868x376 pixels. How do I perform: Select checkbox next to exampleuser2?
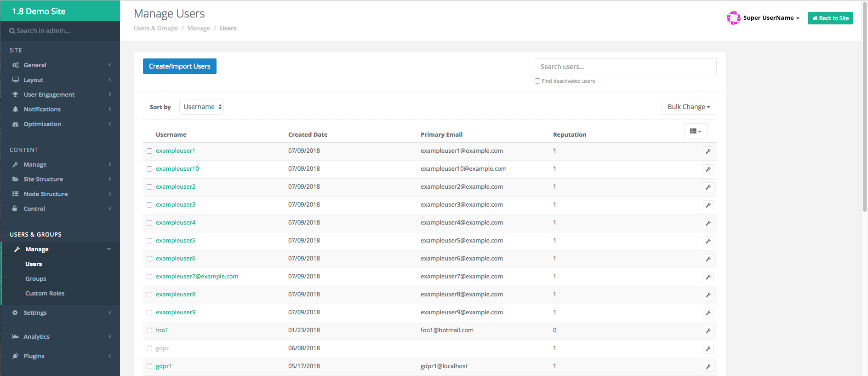click(149, 187)
